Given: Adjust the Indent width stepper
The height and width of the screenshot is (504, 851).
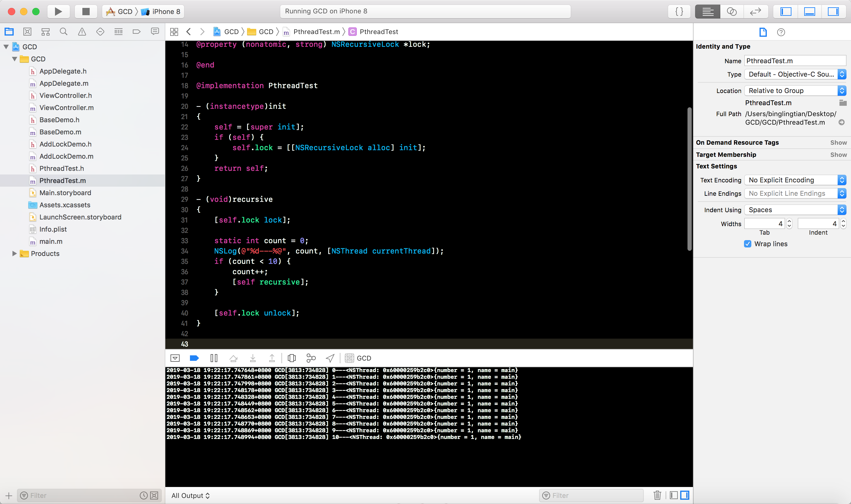Looking at the screenshot, I should 843,223.
